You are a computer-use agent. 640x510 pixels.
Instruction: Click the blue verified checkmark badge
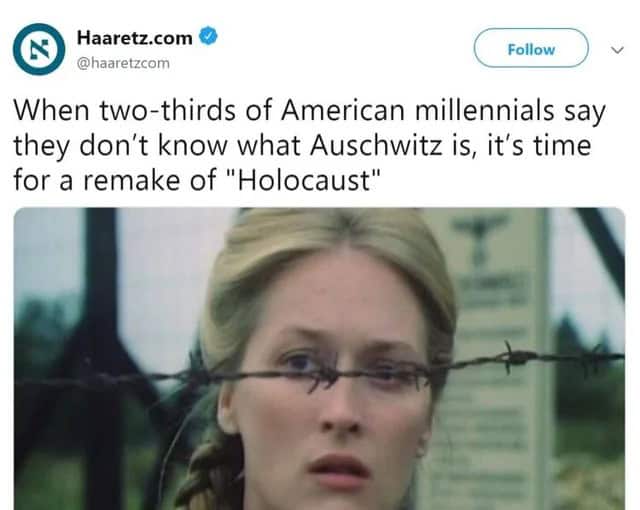click(x=208, y=36)
